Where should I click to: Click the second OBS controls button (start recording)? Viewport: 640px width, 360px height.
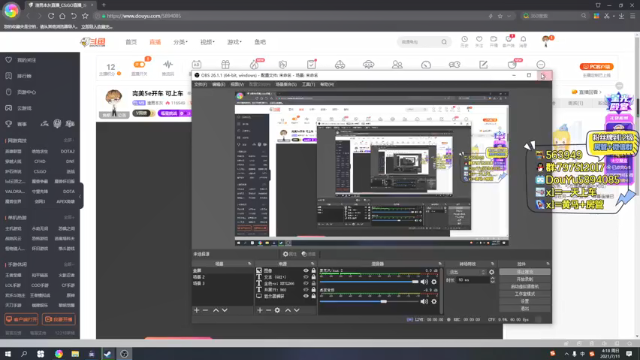(524, 279)
